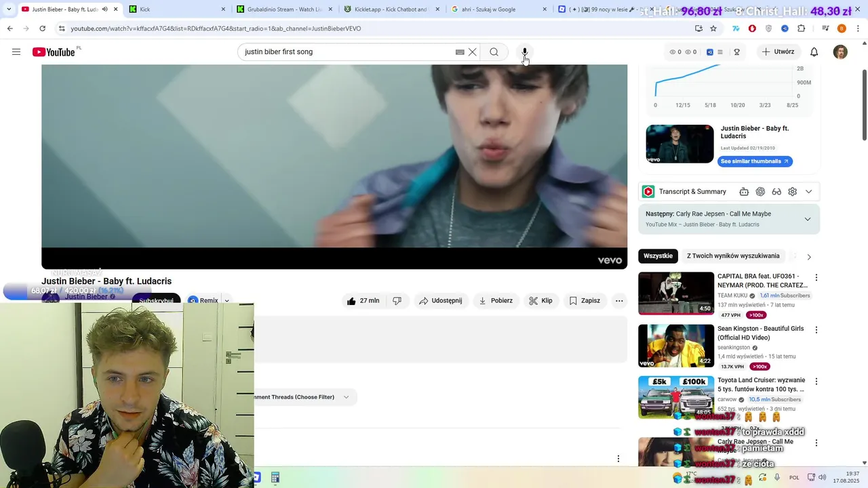868x488 pixels.
Task: Switch to the Grubaldinio Stream tab
Action: point(285,9)
